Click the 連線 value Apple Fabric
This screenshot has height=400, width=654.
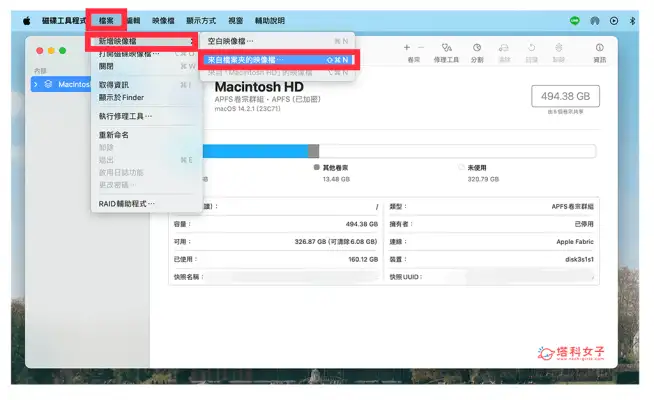coord(575,242)
